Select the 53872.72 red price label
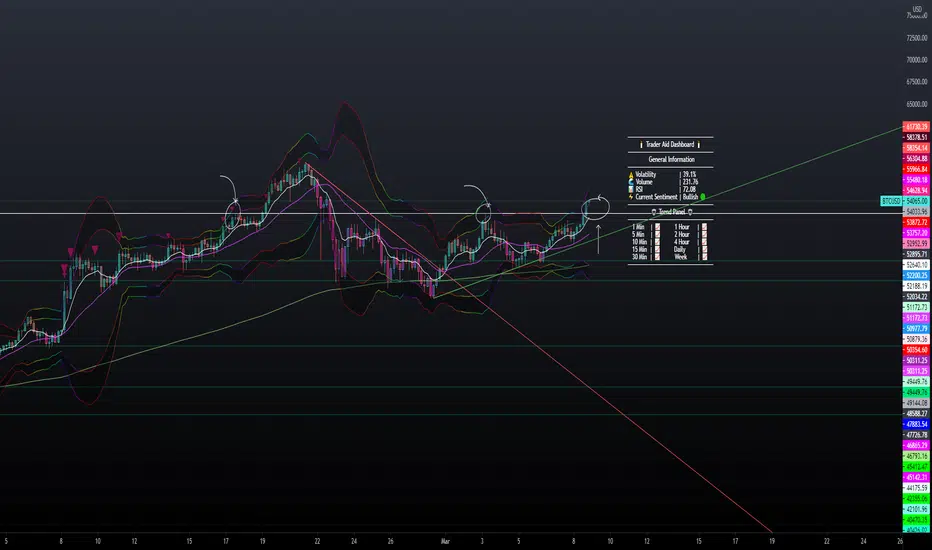 coord(916,222)
